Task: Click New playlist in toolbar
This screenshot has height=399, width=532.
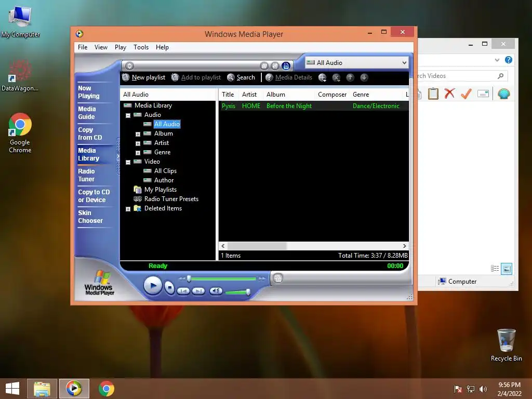Action: 143,77
